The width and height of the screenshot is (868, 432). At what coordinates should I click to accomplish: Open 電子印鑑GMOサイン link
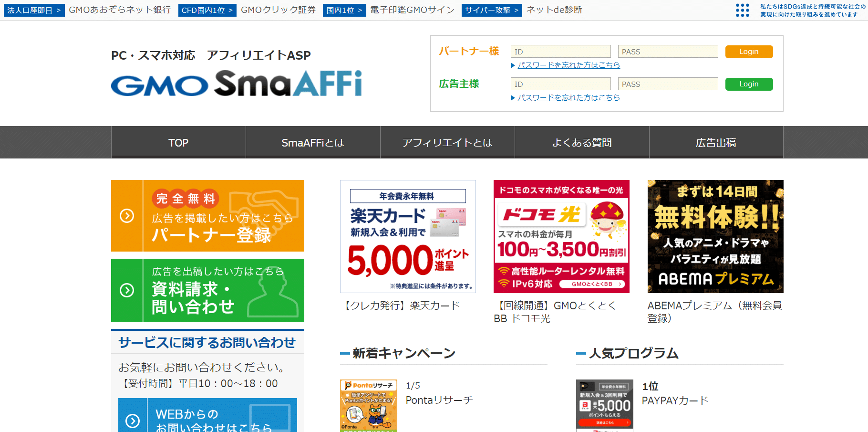(x=413, y=10)
